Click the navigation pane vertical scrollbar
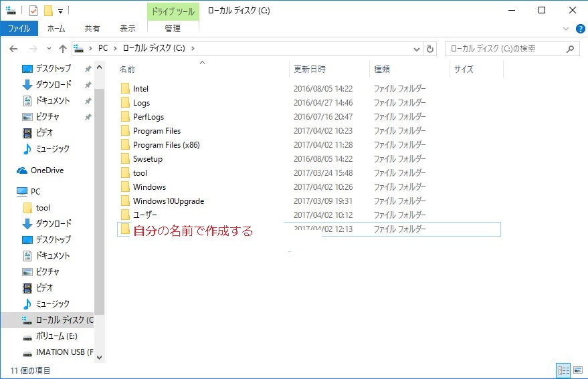The width and height of the screenshot is (588, 379). tap(100, 201)
